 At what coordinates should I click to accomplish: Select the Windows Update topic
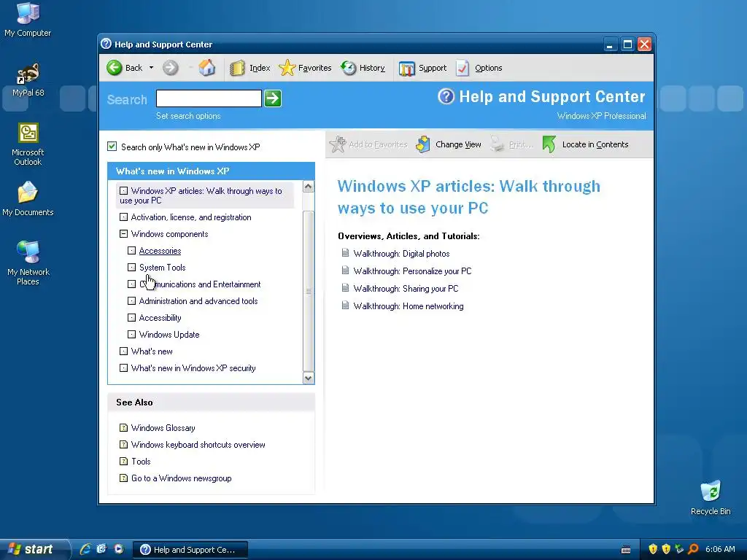click(x=169, y=334)
